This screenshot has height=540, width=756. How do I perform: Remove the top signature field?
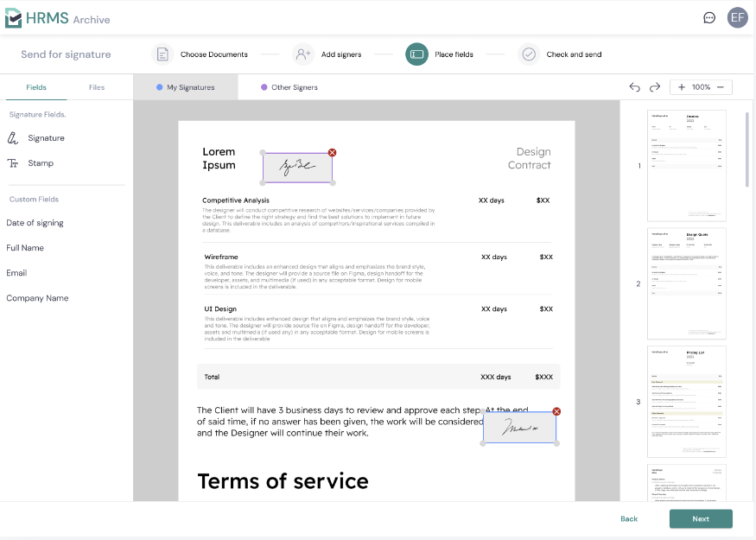coord(333,152)
